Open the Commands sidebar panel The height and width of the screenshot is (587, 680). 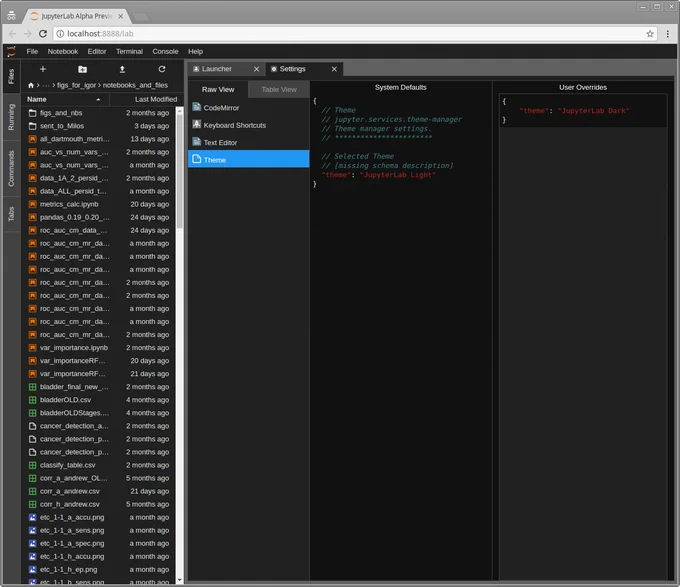coord(11,169)
